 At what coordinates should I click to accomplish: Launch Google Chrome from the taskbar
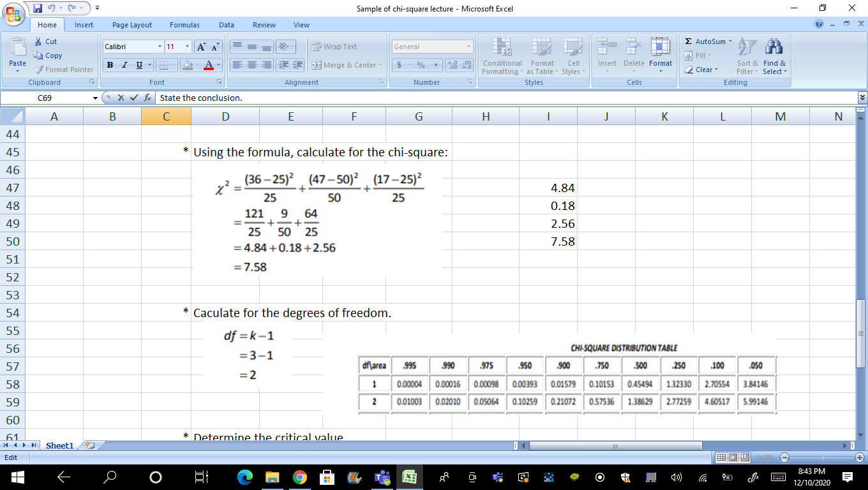pyautogui.click(x=299, y=477)
